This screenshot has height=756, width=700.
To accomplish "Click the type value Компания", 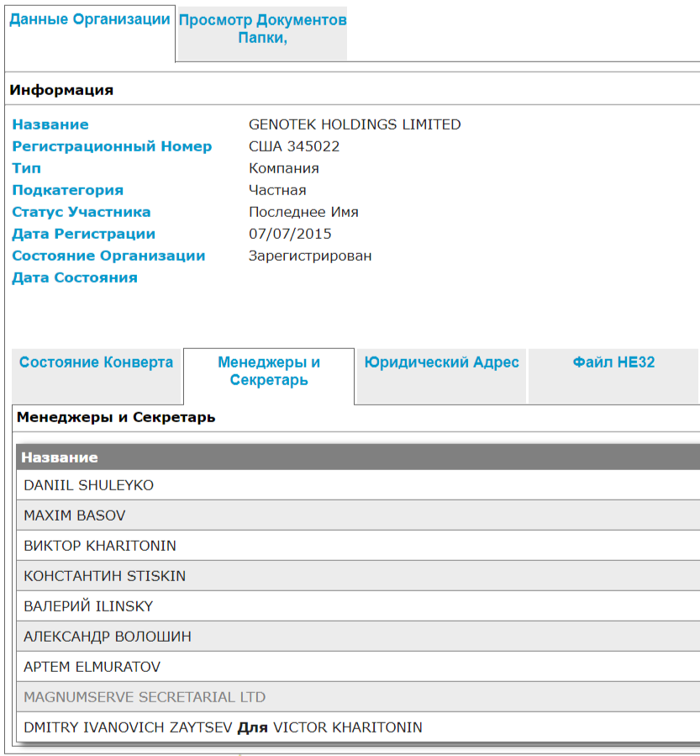I will pos(284,168).
